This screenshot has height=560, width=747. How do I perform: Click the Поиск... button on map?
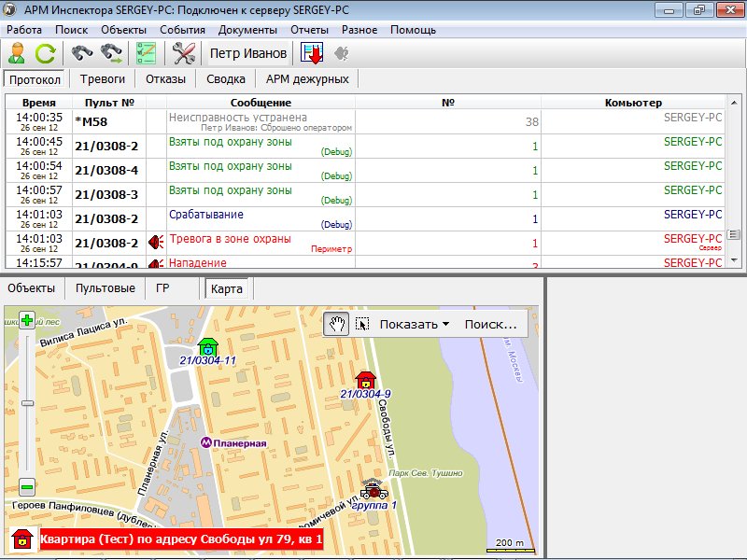pyautogui.click(x=490, y=324)
